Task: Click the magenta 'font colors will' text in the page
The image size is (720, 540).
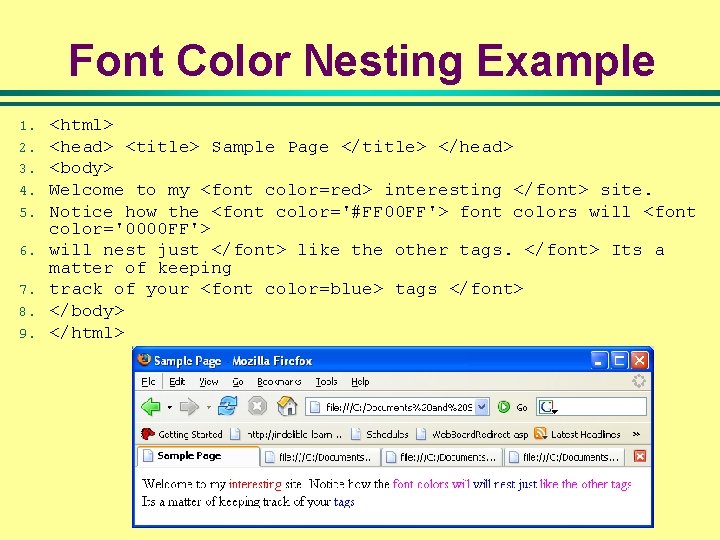Action: [432, 484]
